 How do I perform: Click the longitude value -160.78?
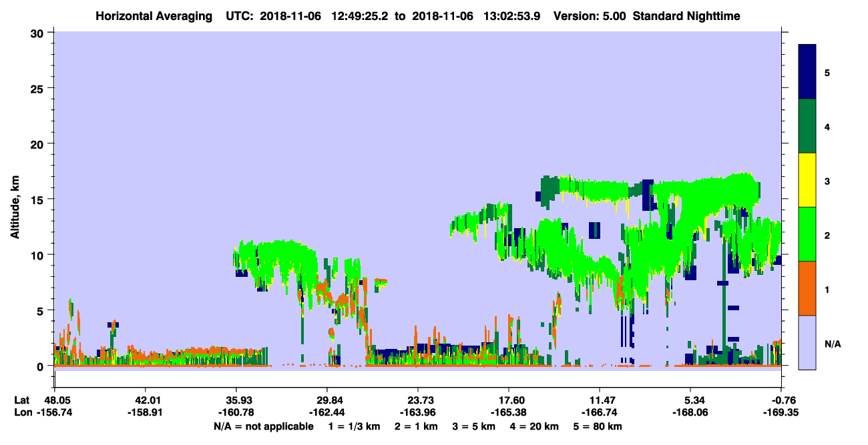[236, 412]
